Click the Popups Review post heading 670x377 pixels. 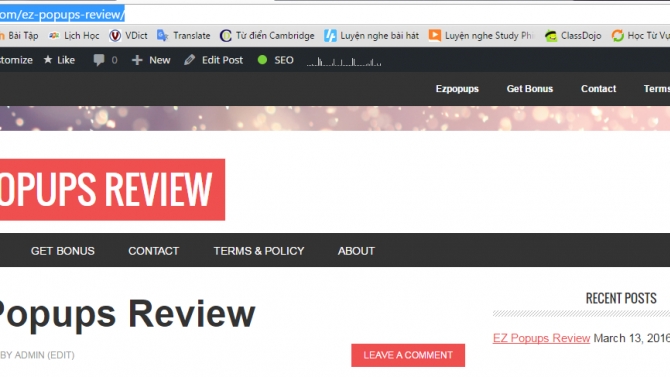[127, 314]
